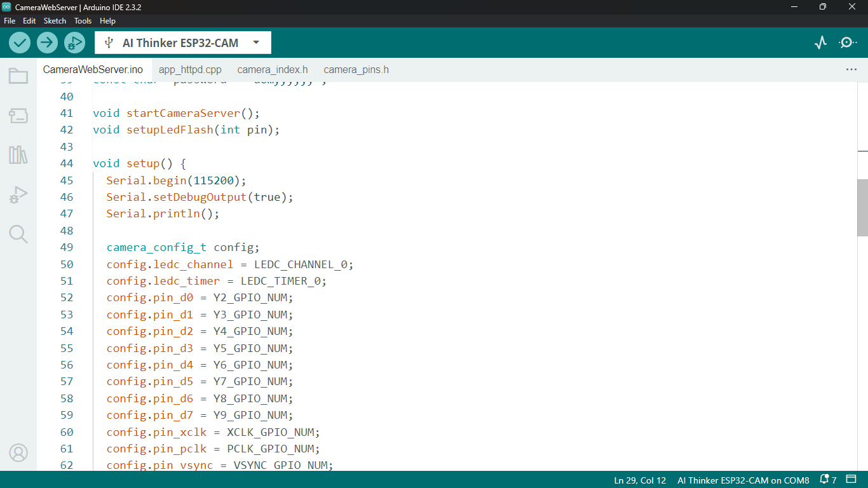Screen dimensions: 868x488
Task: Click on Y9_GPIO_NUM value
Action: (x=250, y=415)
